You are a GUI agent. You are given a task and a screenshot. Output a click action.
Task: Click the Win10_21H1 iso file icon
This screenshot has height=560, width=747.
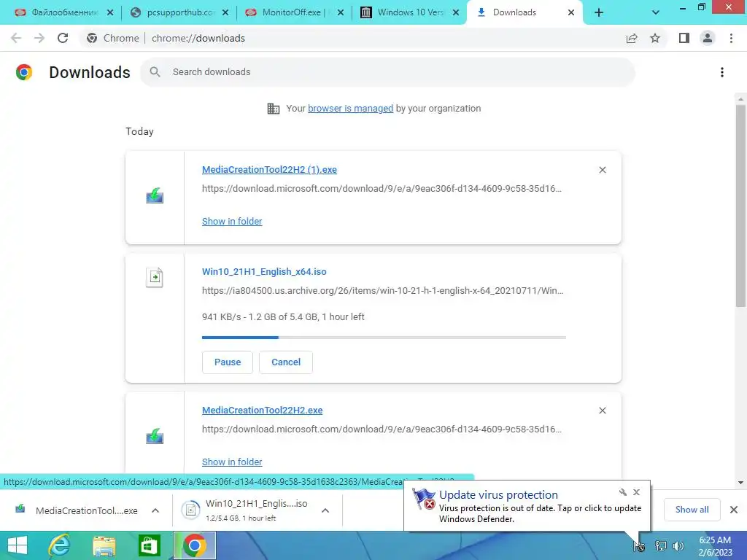pos(155,277)
